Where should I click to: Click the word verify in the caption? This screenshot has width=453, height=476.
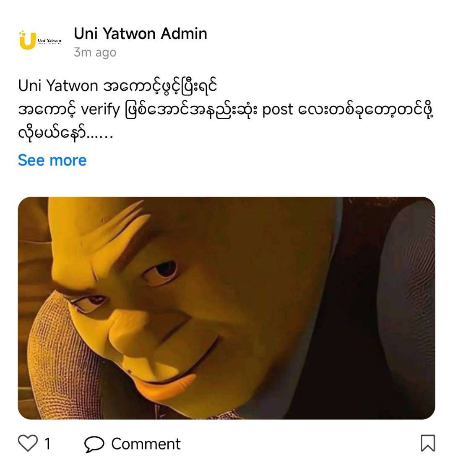pyautogui.click(x=100, y=110)
